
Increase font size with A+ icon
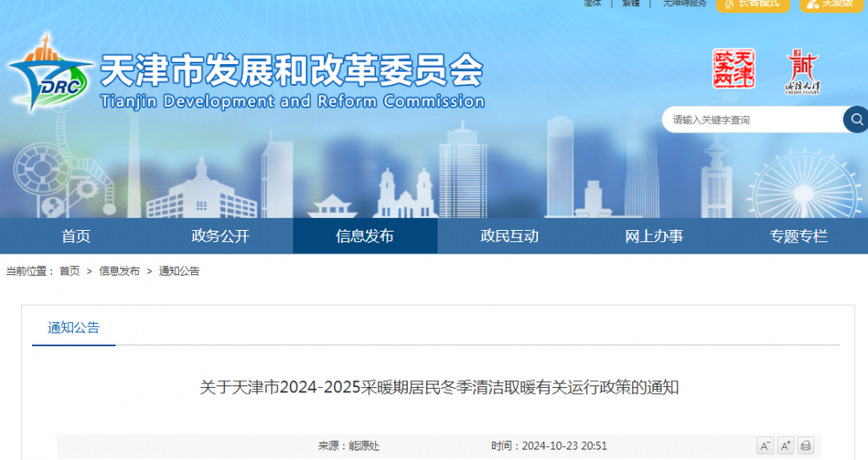(786, 446)
